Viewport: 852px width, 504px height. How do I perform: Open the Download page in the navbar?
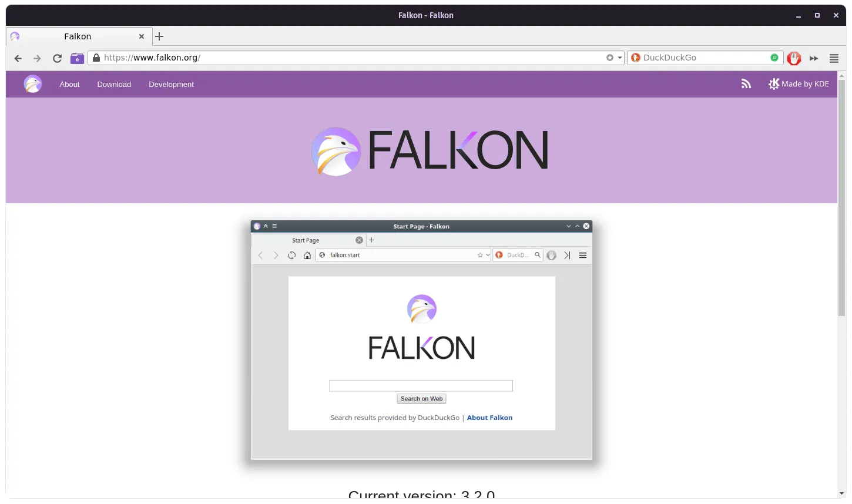tap(114, 85)
